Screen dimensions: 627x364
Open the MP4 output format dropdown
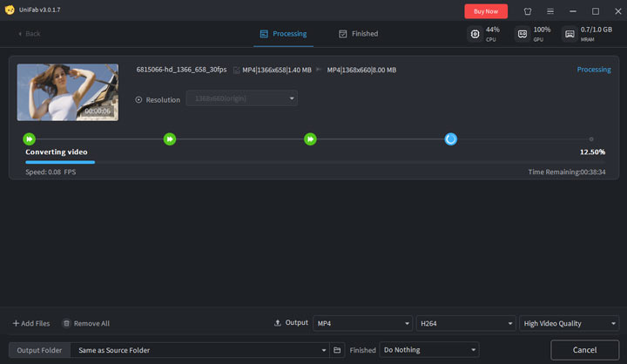click(x=362, y=323)
